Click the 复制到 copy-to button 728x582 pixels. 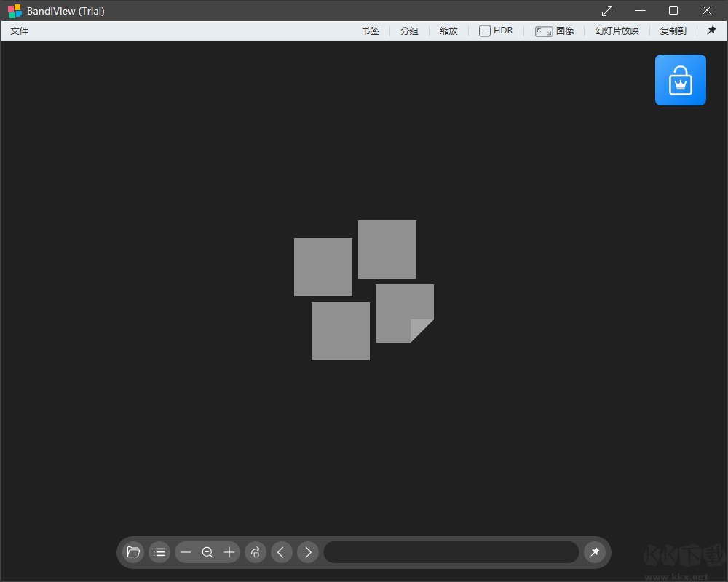click(673, 31)
